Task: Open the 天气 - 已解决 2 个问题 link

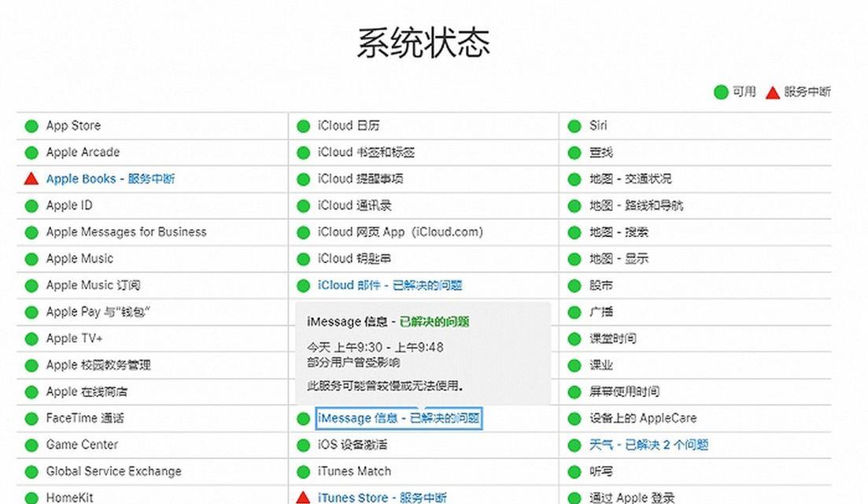Action: [648, 445]
